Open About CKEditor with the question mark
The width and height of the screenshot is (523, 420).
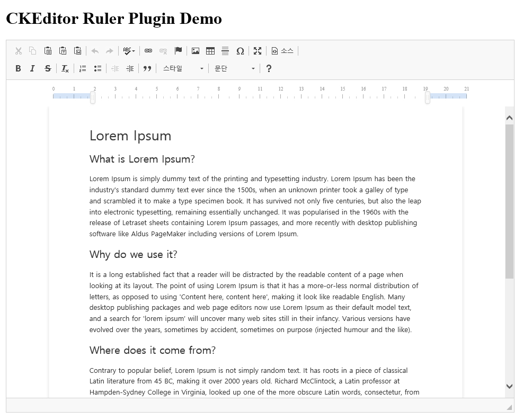(269, 69)
